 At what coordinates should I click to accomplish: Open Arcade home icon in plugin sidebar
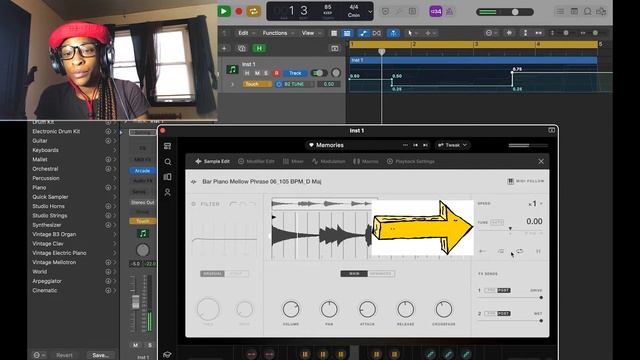click(167, 146)
